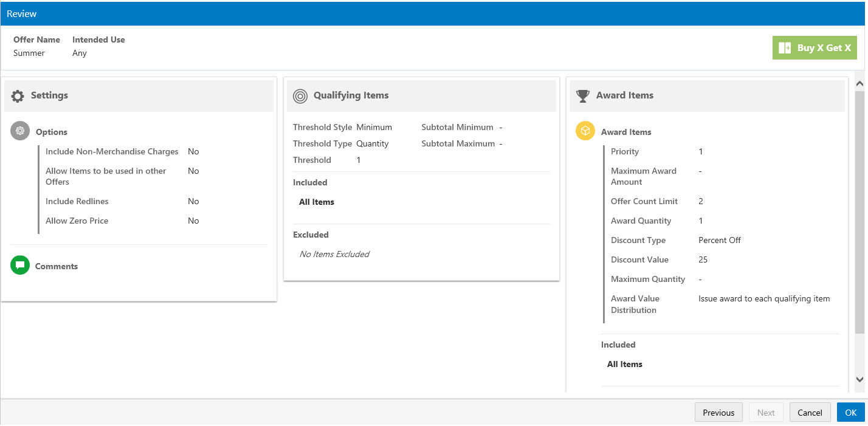Image resolution: width=868 pixels, height=426 pixels.
Task: Click the Options section heading
Action: [52, 132]
